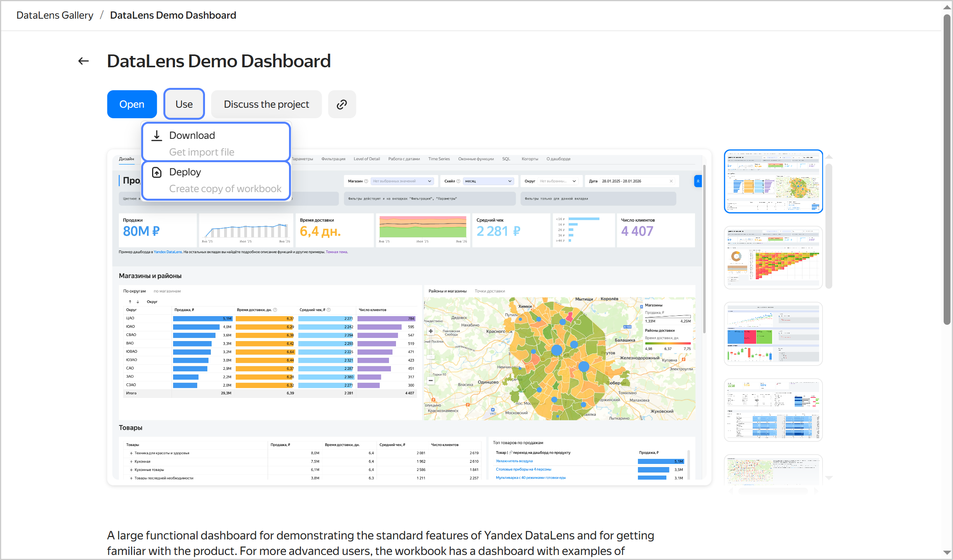
Task: Select the По округам table tab
Action: (135, 291)
